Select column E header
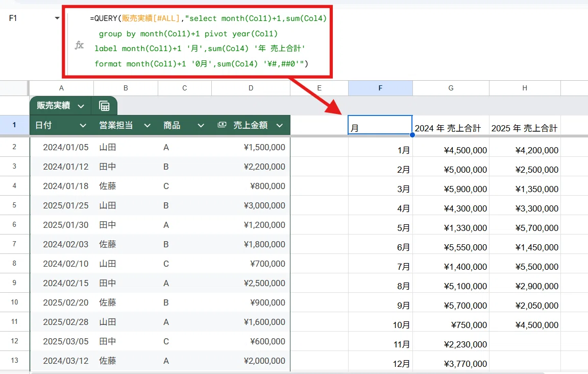588x374 pixels. 319,88
